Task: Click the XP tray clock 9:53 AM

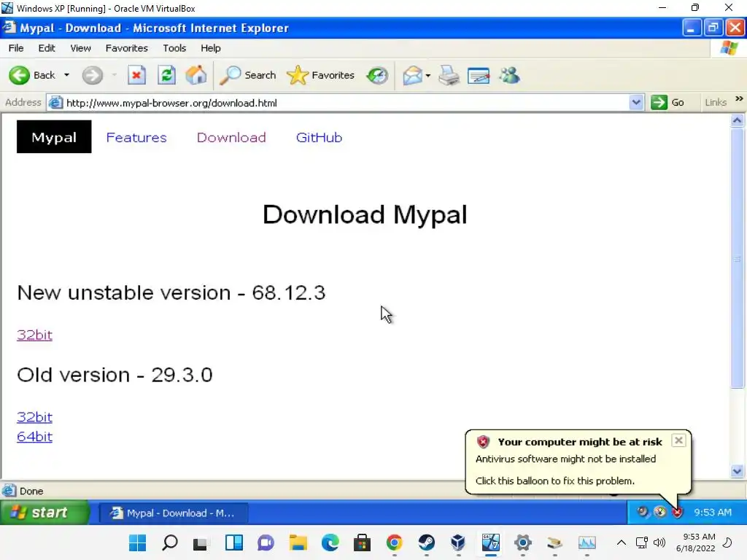Action: click(x=713, y=513)
